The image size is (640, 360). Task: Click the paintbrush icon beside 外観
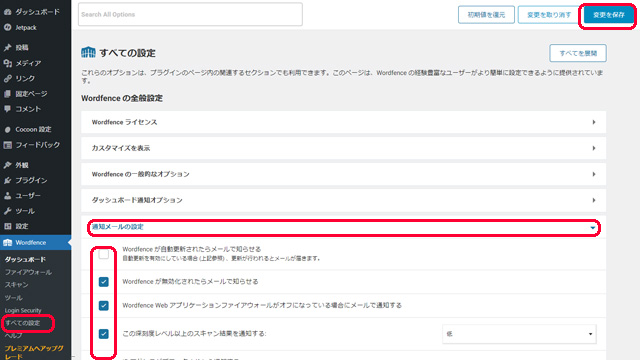point(7,165)
